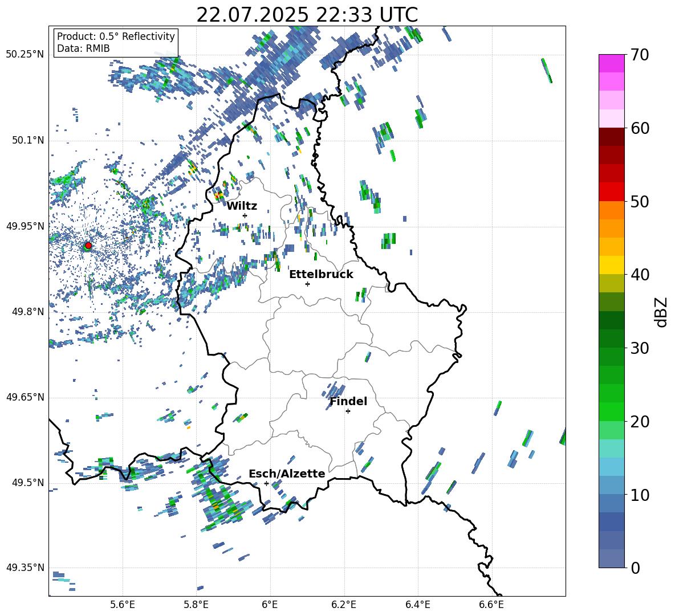
Task: Click the 30 colorbar tick label
Action: [640, 348]
